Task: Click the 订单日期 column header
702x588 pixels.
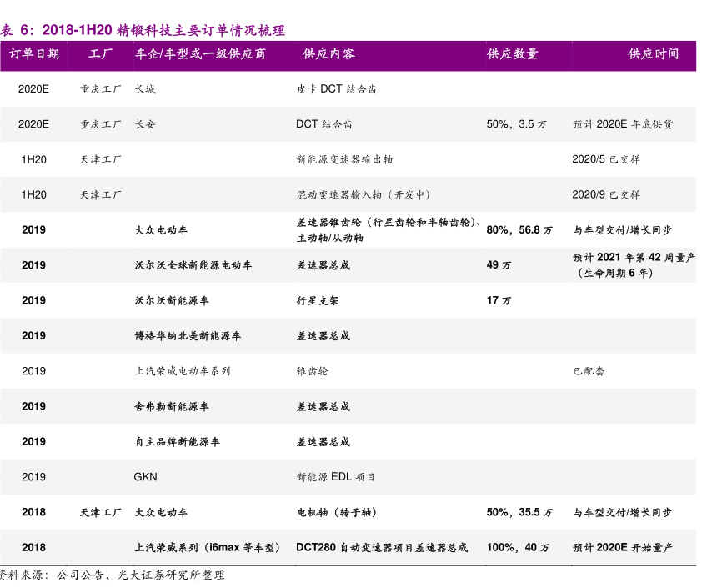Action: click(x=34, y=54)
